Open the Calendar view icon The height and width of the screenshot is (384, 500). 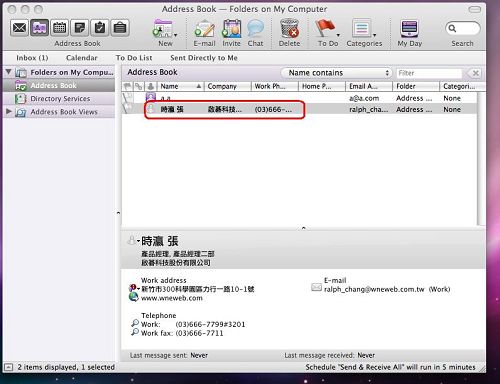[59, 28]
